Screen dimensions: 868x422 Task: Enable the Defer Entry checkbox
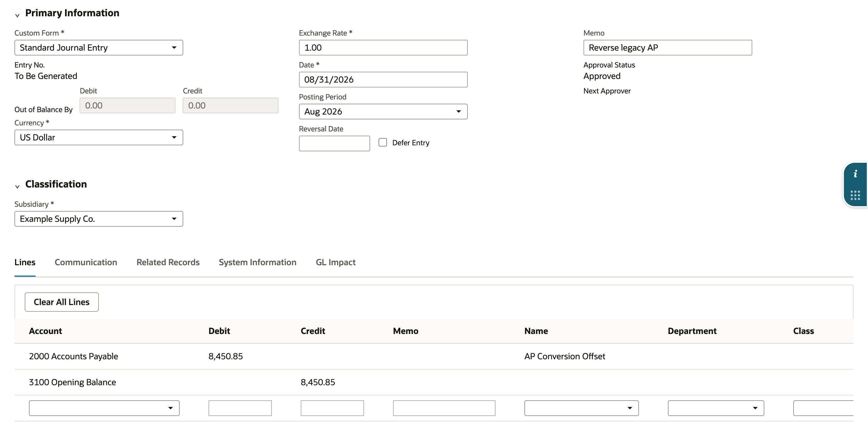pyautogui.click(x=382, y=142)
